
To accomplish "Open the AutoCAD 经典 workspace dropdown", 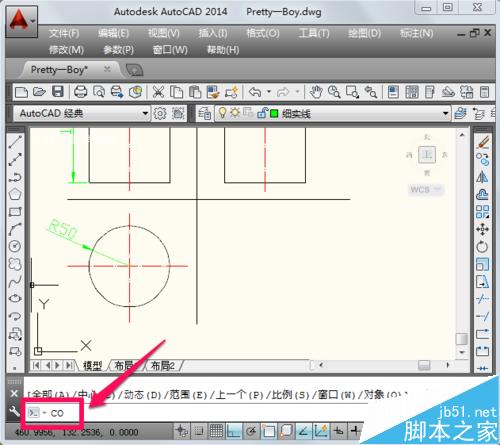I will click(145, 113).
